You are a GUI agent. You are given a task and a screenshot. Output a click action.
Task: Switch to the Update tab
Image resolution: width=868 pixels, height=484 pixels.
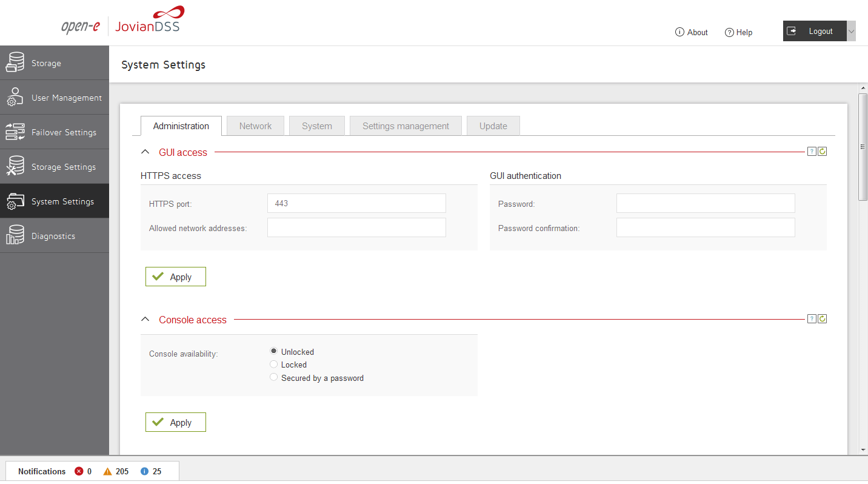(x=493, y=126)
